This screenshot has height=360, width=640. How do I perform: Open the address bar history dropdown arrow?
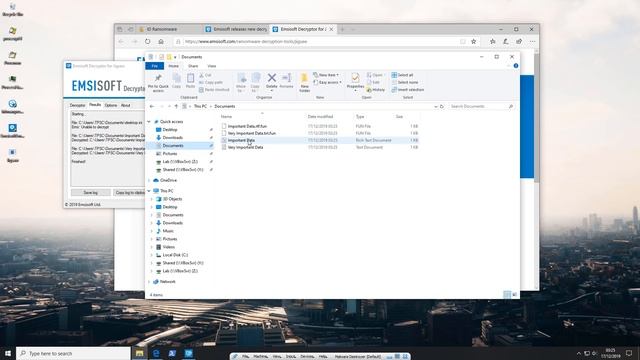[436, 107]
